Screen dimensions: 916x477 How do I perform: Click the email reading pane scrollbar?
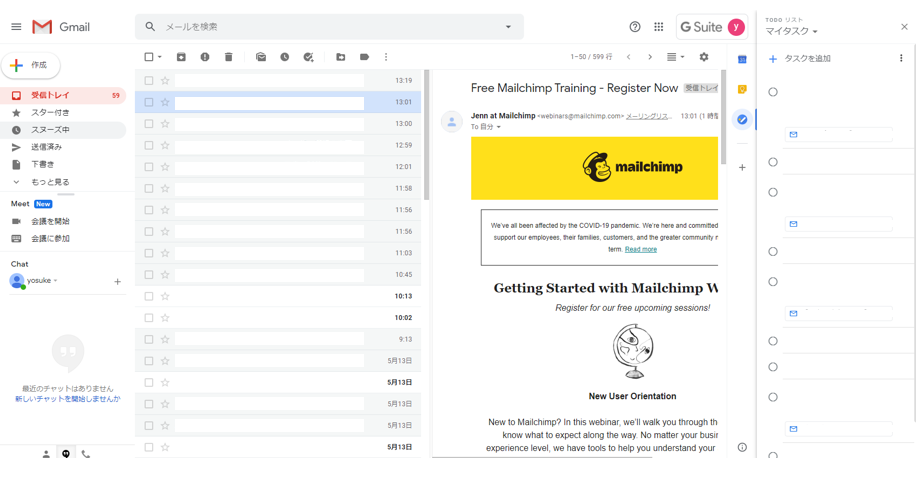[724, 117]
